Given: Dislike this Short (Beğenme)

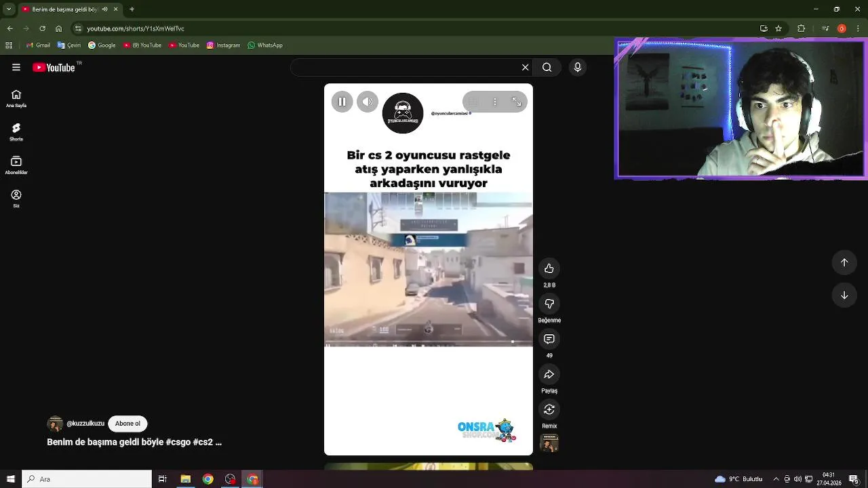Looking at the screenshot, I should [549, 304].
